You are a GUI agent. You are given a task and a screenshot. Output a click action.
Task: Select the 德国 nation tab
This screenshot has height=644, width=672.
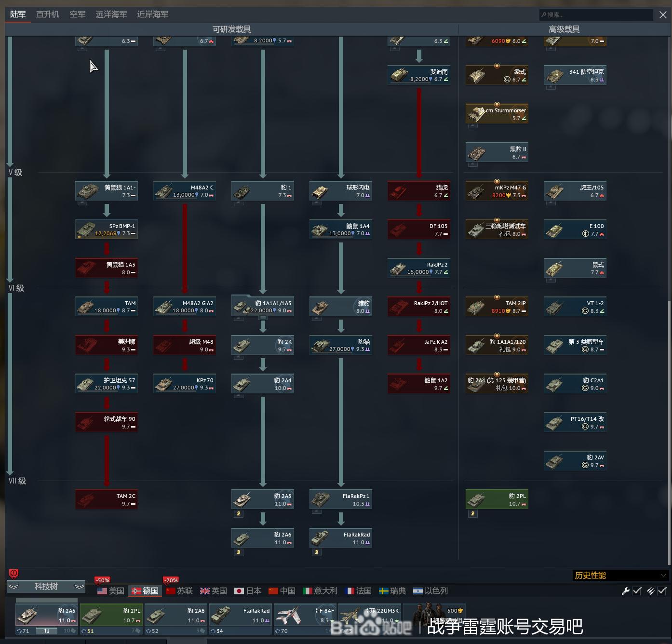click(x=145, y=591)
